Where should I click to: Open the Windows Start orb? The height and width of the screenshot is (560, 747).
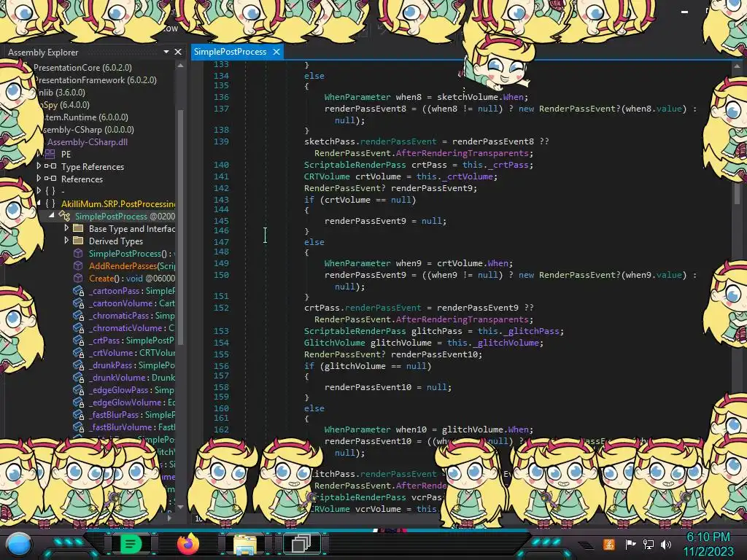coord(19,544)
